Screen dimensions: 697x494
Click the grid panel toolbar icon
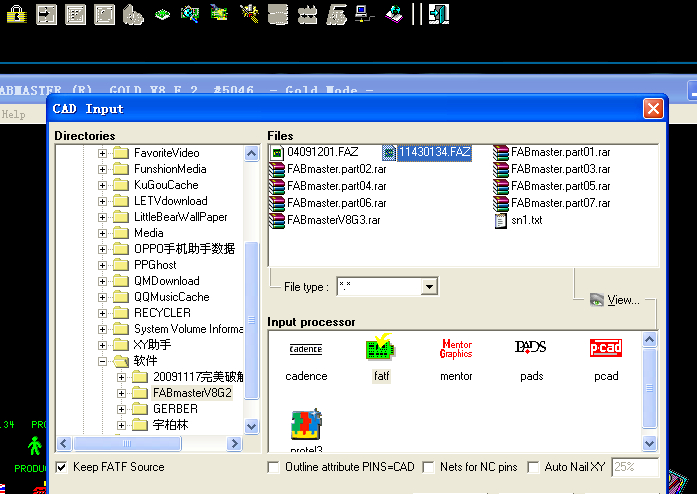(76, 14)
